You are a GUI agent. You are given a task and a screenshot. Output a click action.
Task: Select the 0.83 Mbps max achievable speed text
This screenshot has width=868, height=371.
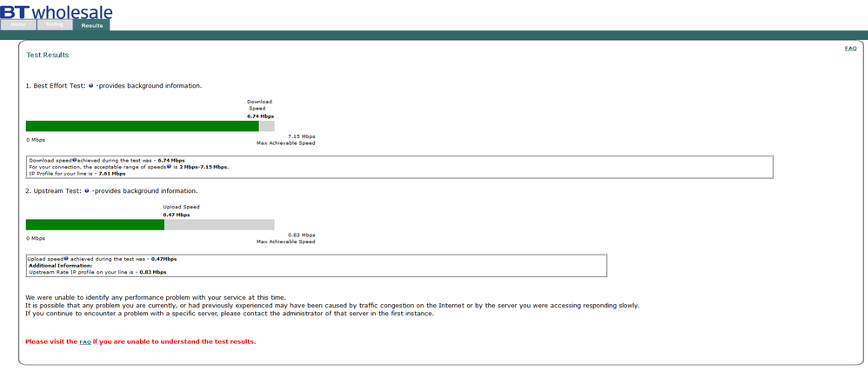click(302, 235)
